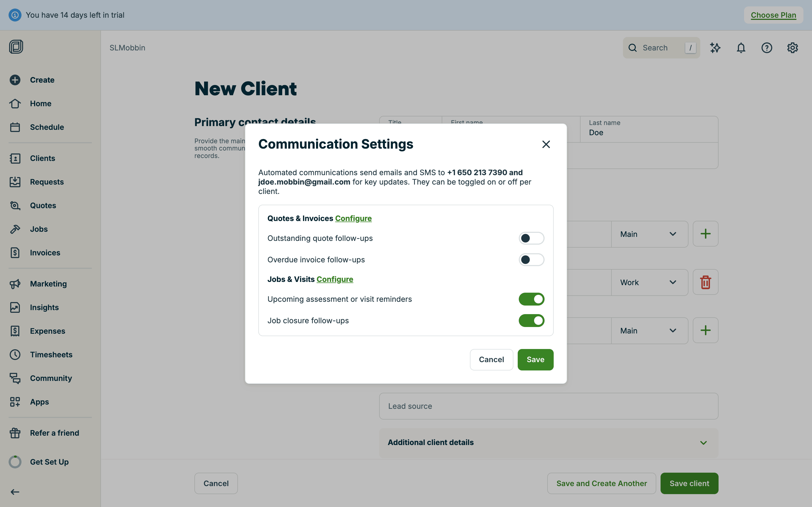Open the first Main type dropdown
The height and width of the screenshot is (507, 812).
(649, 234)
